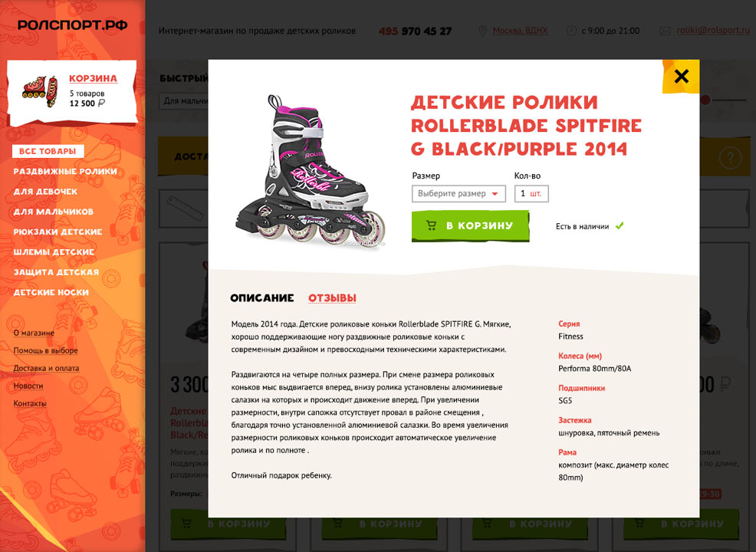Open the Доставка и оплата link
This screenshot has width=756, height=552.
(46, 368)
